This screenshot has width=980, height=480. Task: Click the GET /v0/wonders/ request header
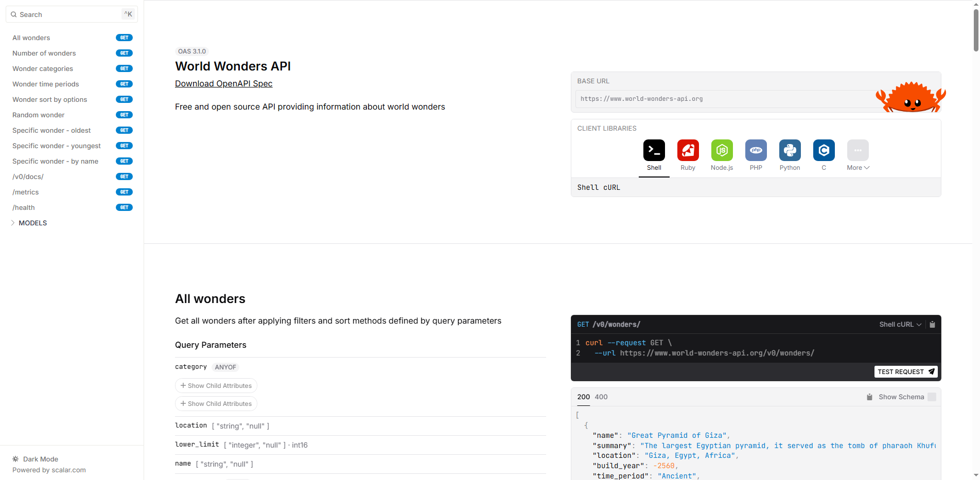click(608, 325)
